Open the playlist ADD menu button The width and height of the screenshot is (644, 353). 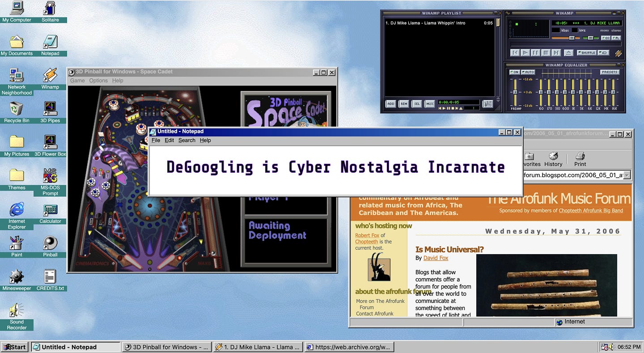click(x=391, y=104)
